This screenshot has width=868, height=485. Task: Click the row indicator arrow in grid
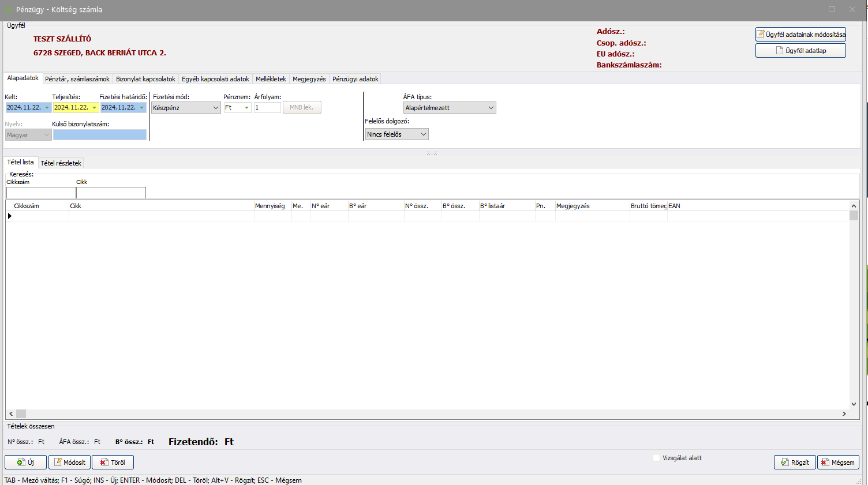[x=10, y=216]
